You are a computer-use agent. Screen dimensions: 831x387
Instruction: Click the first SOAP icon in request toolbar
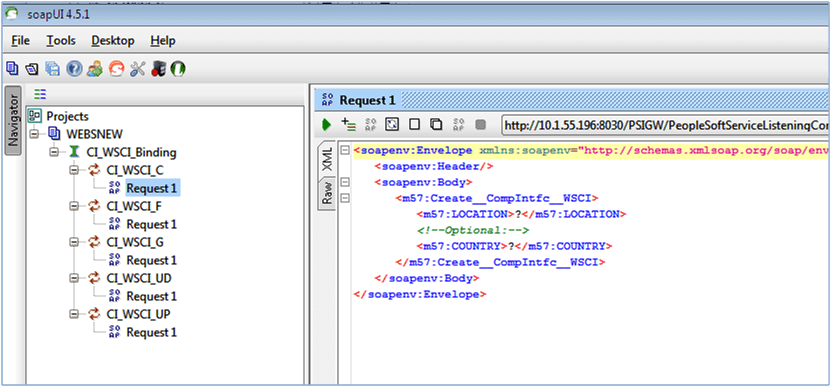coord(370,125)
